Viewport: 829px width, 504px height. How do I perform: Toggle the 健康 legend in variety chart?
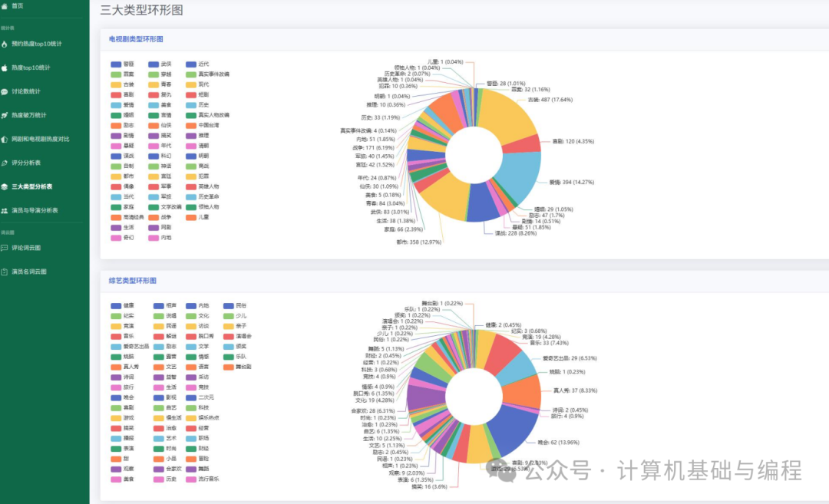(x=123, y=306)
